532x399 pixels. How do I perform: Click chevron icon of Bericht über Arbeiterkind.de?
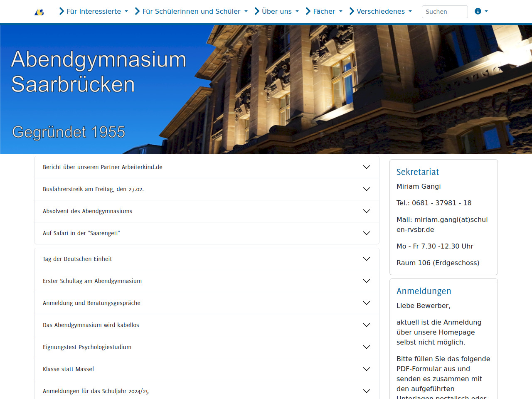coord(366,167)
